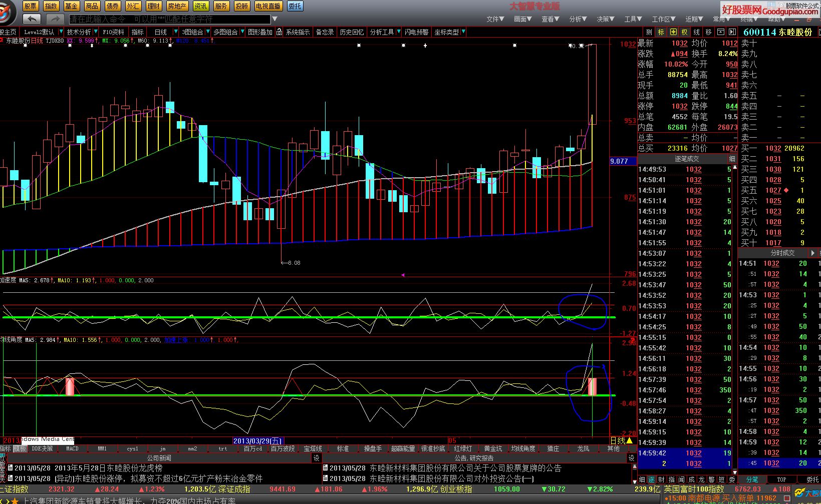Click the right arrow beside 分时成交 header
Image resolution: width=821 pixels, height=504 pixels.
[812, 253]
